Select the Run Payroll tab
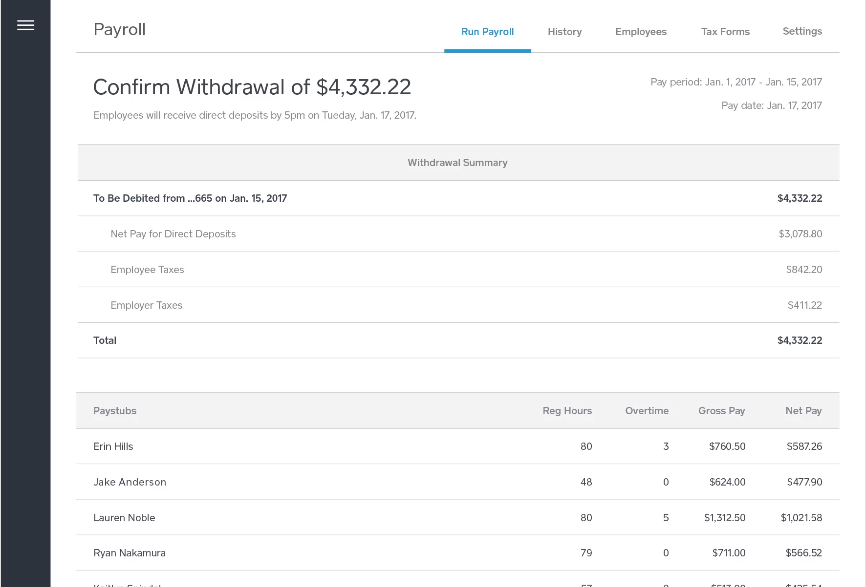Image resolution: width=866 pixels, height=587 pixels. tap(487, 31)
